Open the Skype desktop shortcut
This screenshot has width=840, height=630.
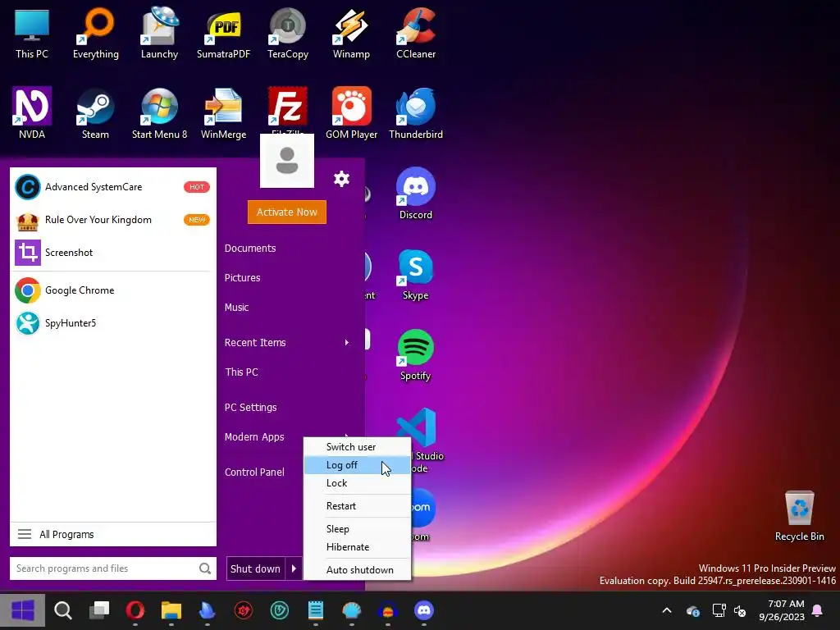(x=416, y=274)
